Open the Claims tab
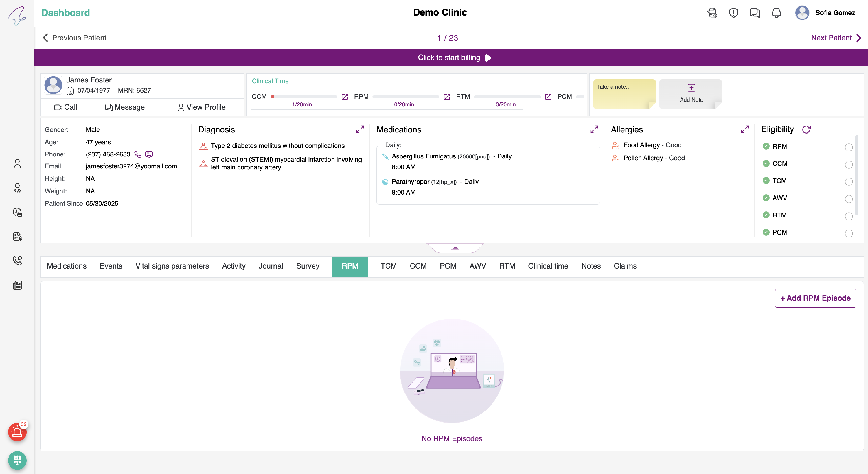Screen dimensions: 868x474 coord(625,266)
